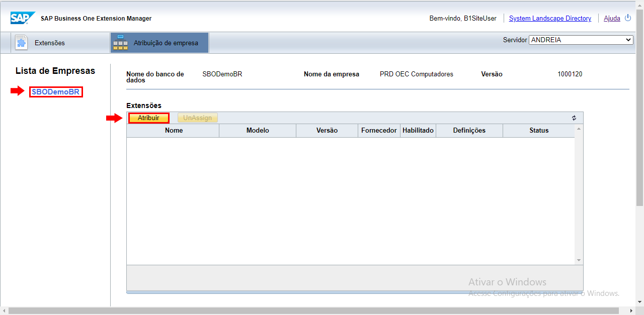644x315 pixels.
Task: Click the UnAssign button
Action: [198, 118]
